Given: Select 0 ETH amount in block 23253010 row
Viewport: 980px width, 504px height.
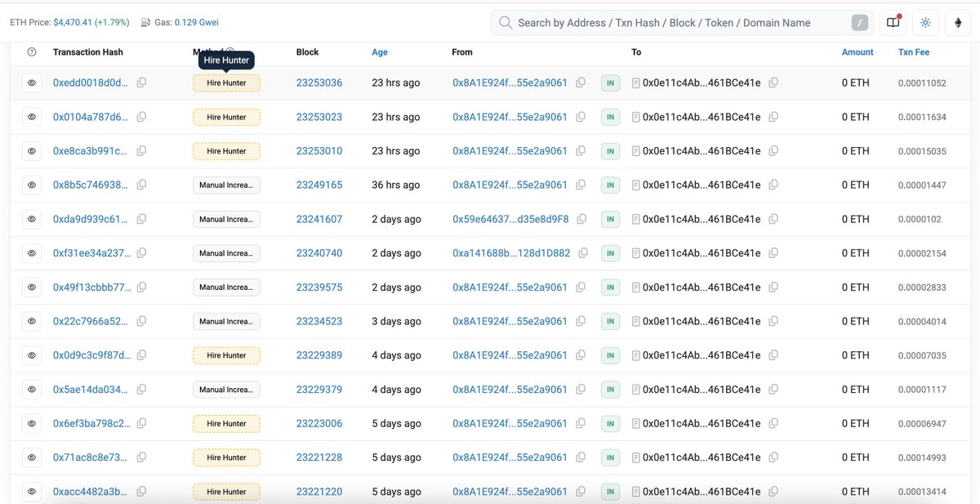Looking at the screenshot, I should tap(855, 151).
